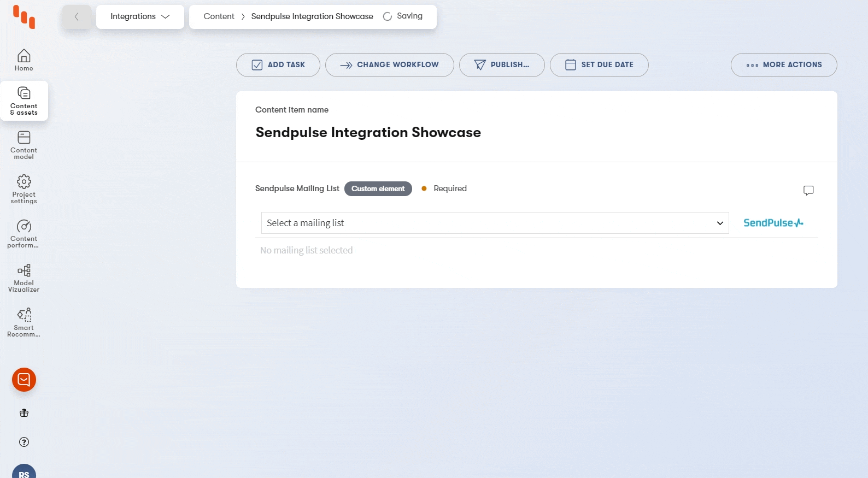Click the Sendpulse Mailing List label

[x=297, y=188]
